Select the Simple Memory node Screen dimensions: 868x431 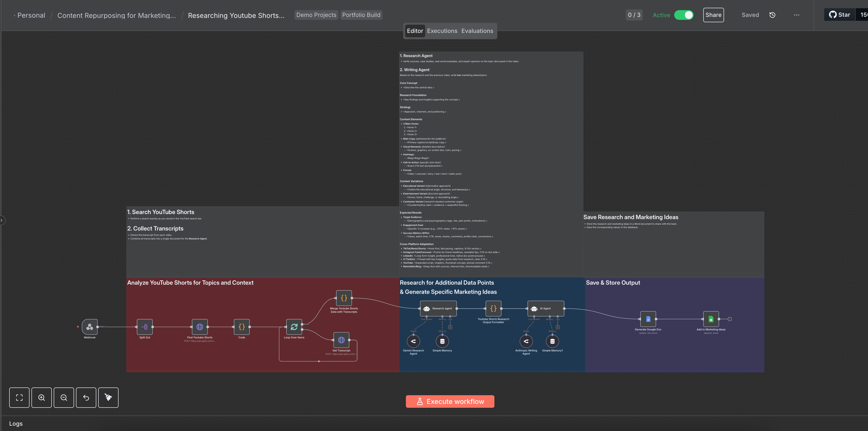(442, 341)
